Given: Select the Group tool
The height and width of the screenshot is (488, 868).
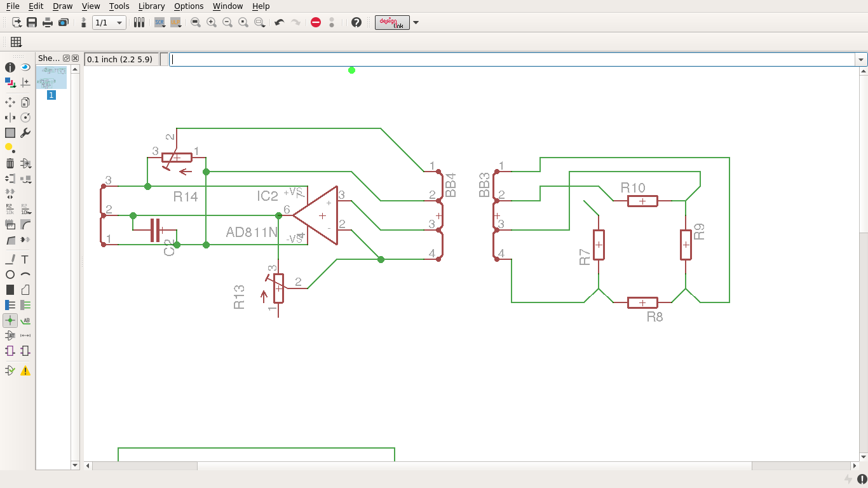Looking at the screenshot, I should pos(10,133).
